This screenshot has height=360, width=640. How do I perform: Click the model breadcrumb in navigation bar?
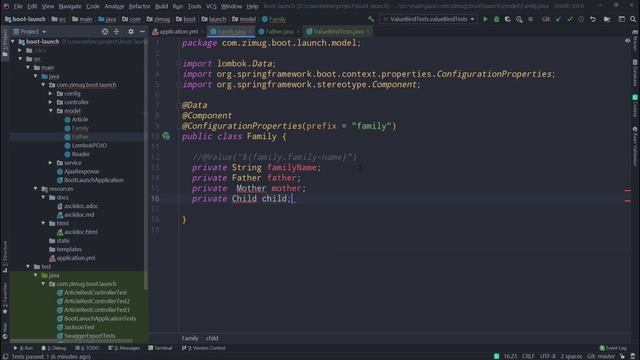coord(244,19)
